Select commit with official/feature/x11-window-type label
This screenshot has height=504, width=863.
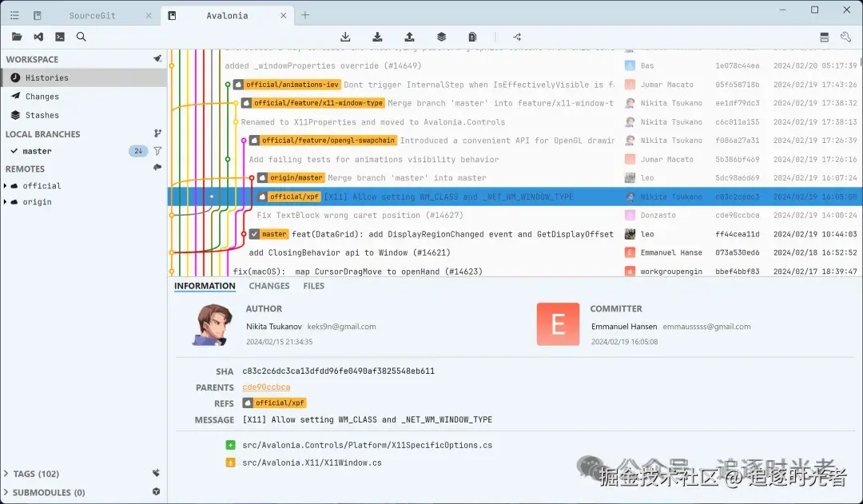coord(515,104)
